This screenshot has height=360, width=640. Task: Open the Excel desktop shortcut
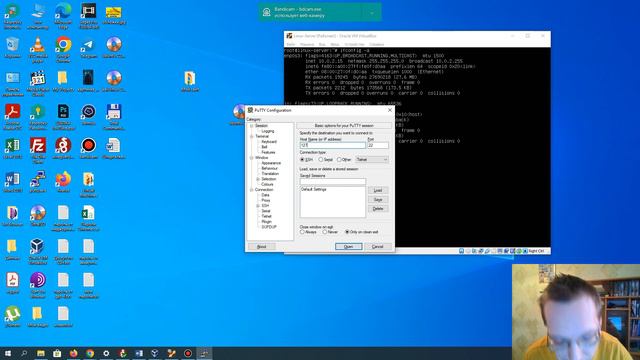(12, 148)
